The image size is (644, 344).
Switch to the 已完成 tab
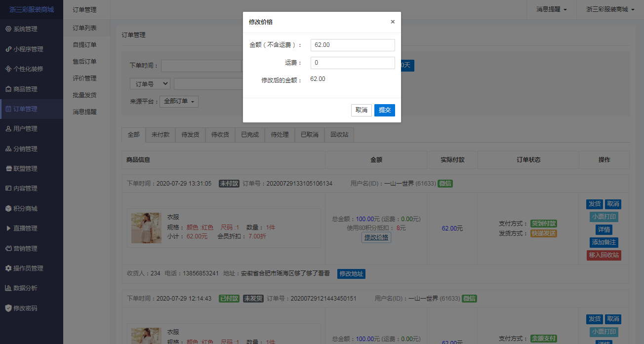point(250,135)
